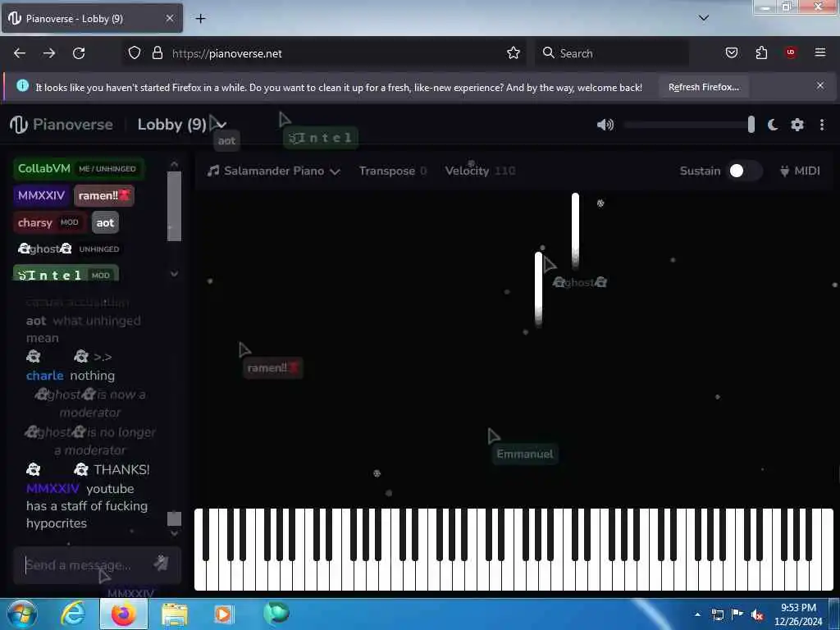840x630 pixels.
Task: Go forward with the browser forward arrow
Action: click(49, 53)
